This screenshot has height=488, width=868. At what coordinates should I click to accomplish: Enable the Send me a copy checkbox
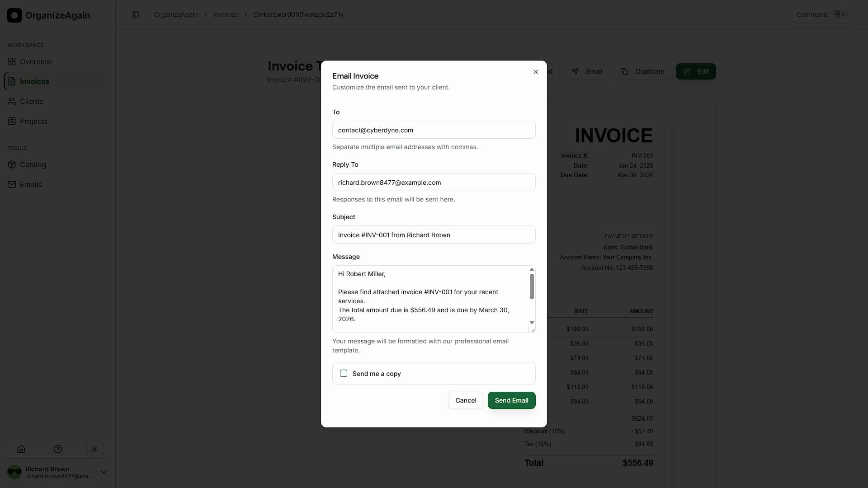344,373
